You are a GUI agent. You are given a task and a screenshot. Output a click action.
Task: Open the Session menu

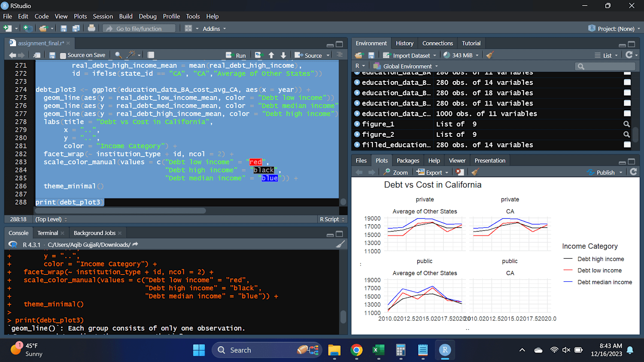(103, 16)
